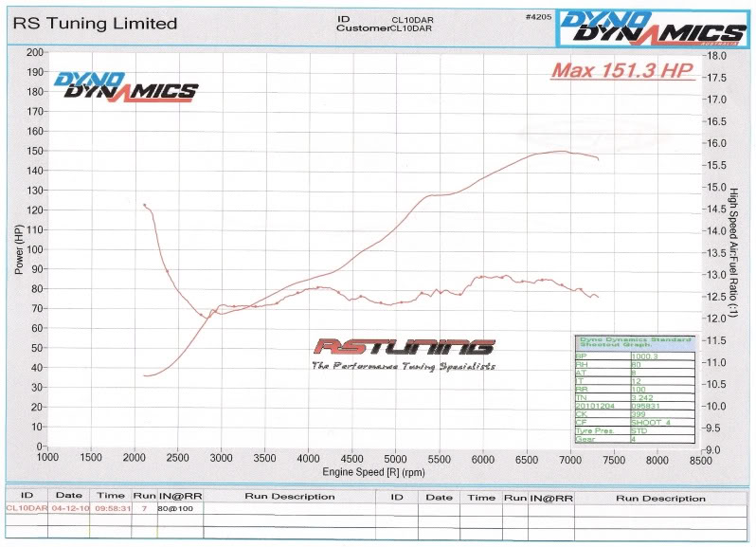The height and width of the screenshot is (547, 756).
Task: Click the 'RS Tuning Limited' title text
Action: tap(94, 23)
